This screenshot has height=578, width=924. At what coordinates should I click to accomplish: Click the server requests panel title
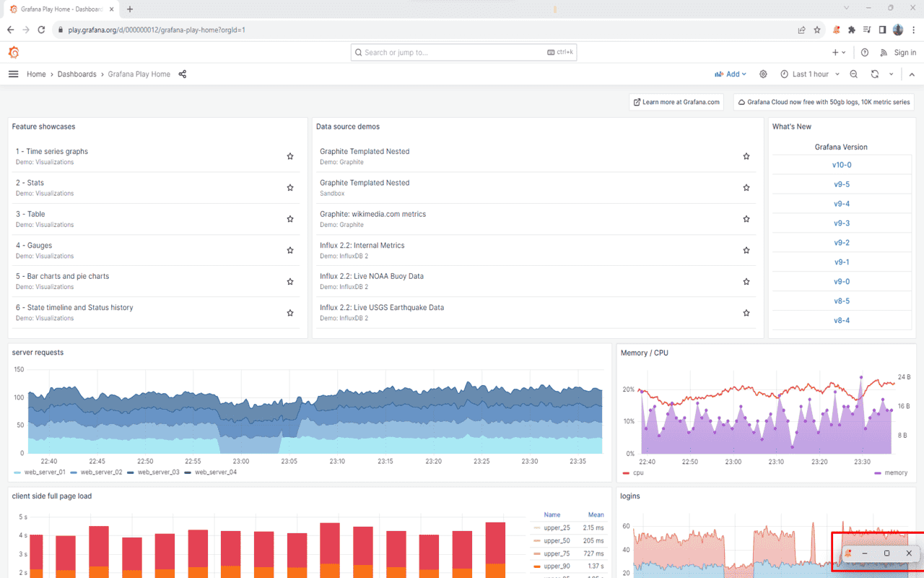point(38,352)
